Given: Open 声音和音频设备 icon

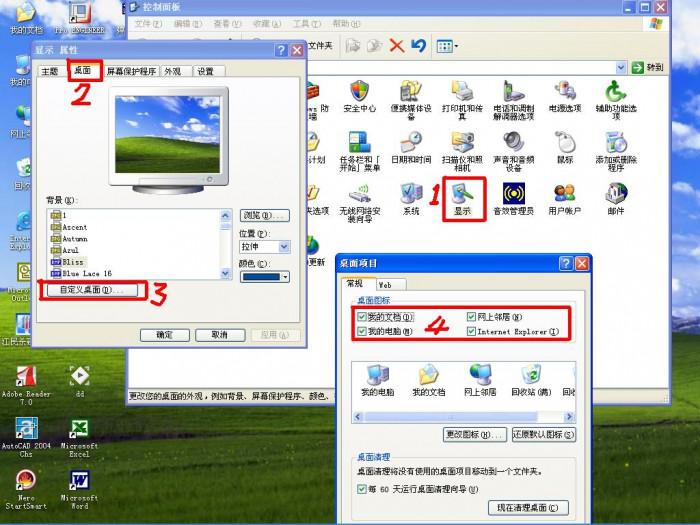Looking at the screenshot, I should [513, 151].
